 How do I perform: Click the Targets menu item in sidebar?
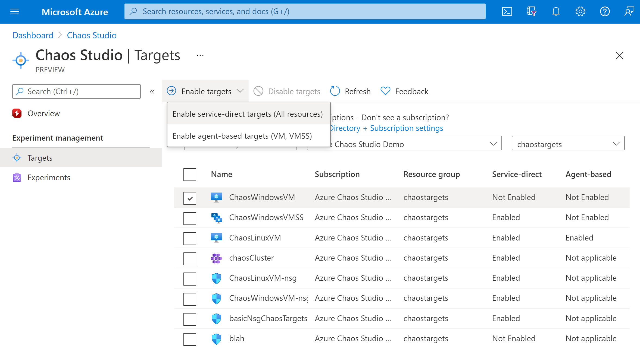[x=40, y=157]
